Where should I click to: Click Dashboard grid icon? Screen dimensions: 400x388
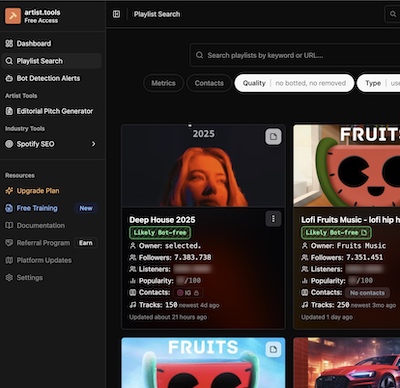tap(9, 43)
